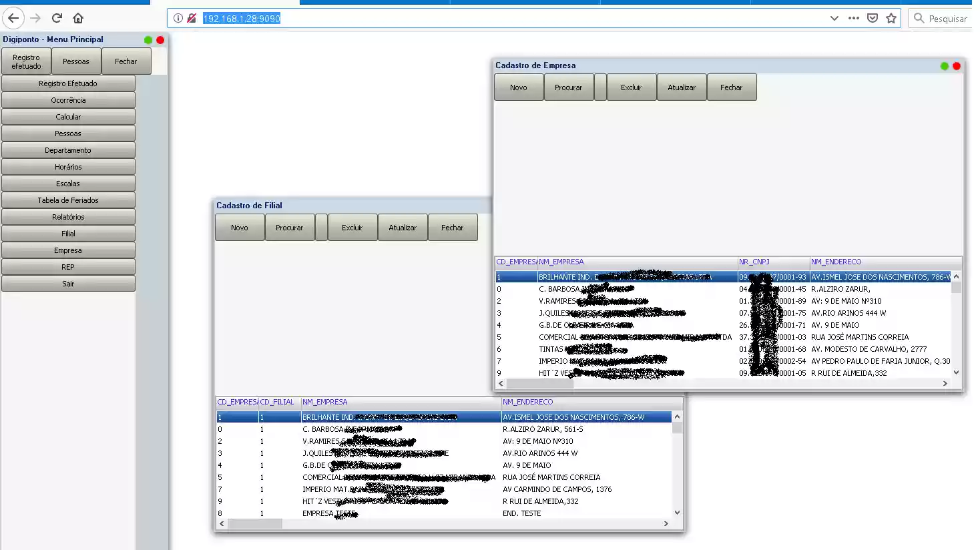Click "Procurar" in Cadastro de Filial
980x550 pixels.
click(x=290, y=227)
